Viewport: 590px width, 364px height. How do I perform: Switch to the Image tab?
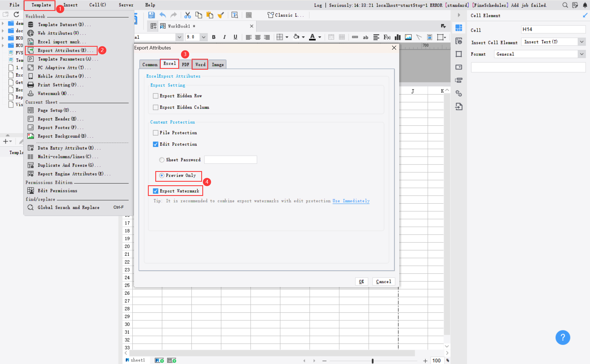218,64
